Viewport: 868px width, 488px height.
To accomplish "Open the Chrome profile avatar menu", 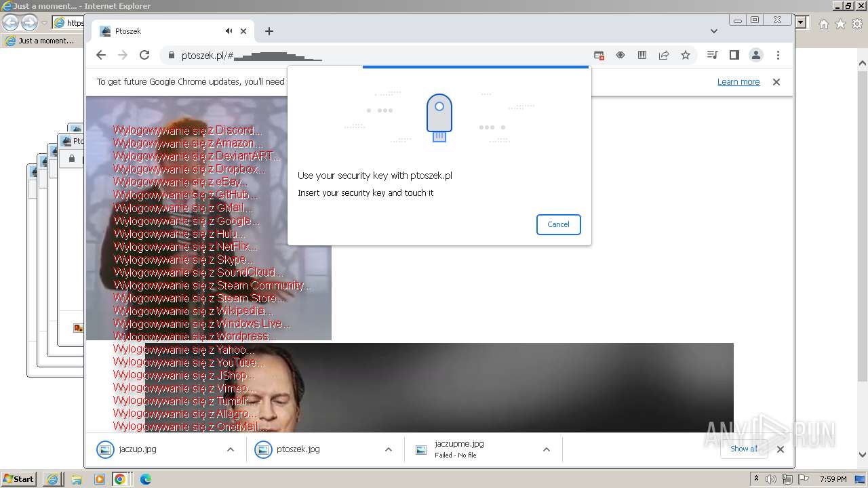I will pyautogui.click(x=756, y=55).
